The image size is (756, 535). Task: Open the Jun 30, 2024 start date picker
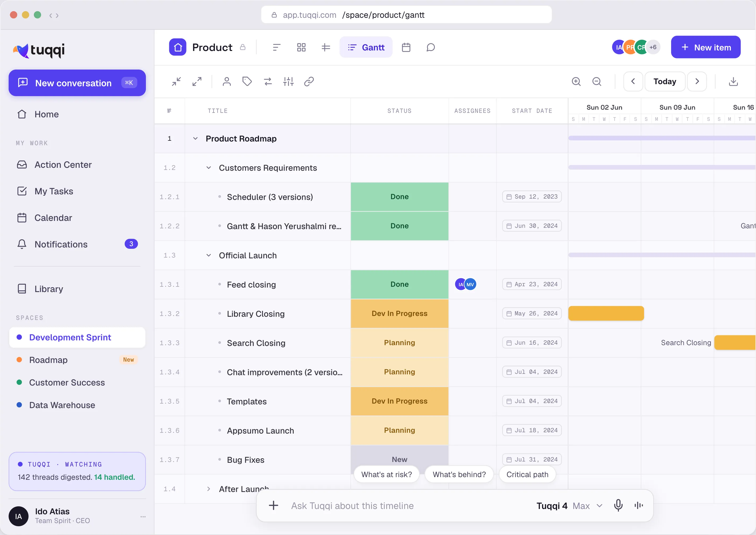point(532,226)
